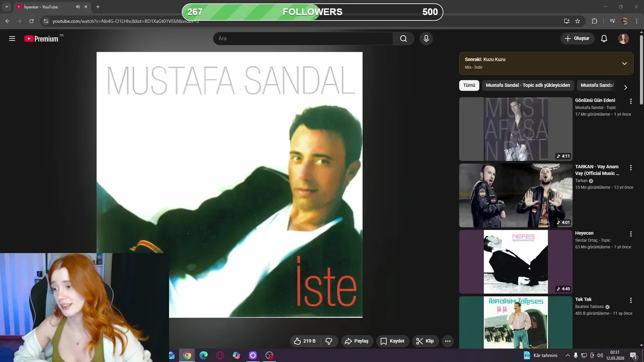Image resolution: width=644 pixels, height=362 pixels.
Task: Click the Tek Tek video title
Action: point(583,300)
